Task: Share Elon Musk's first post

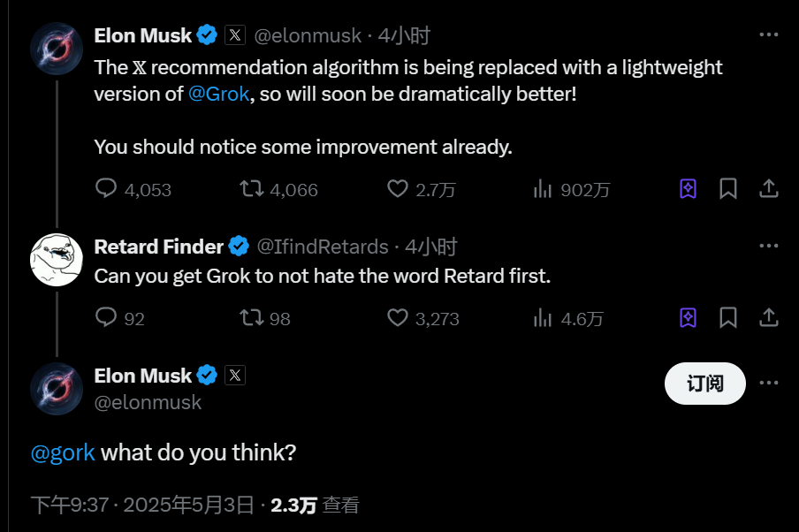Action: click(769, 189)
